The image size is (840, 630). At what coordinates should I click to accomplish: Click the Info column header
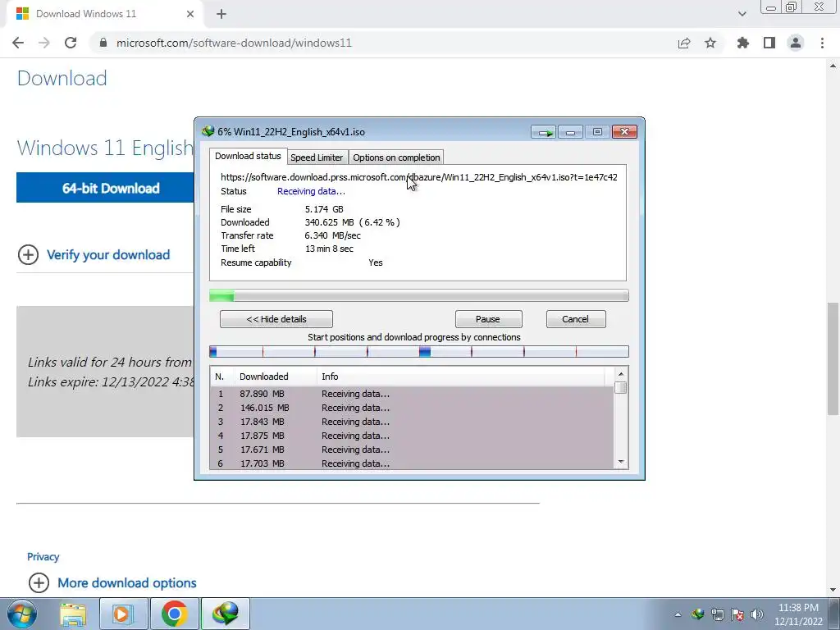[461, 377]
